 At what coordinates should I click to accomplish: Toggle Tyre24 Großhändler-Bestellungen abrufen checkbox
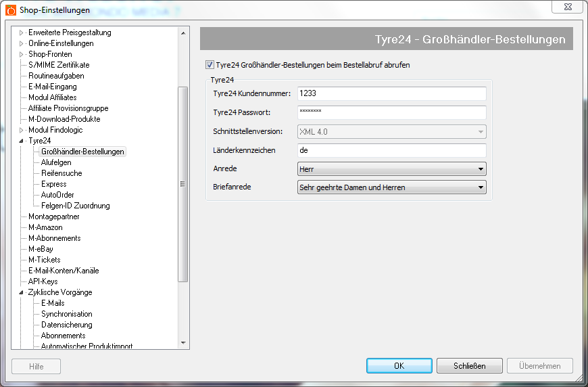tap(210, 66)
